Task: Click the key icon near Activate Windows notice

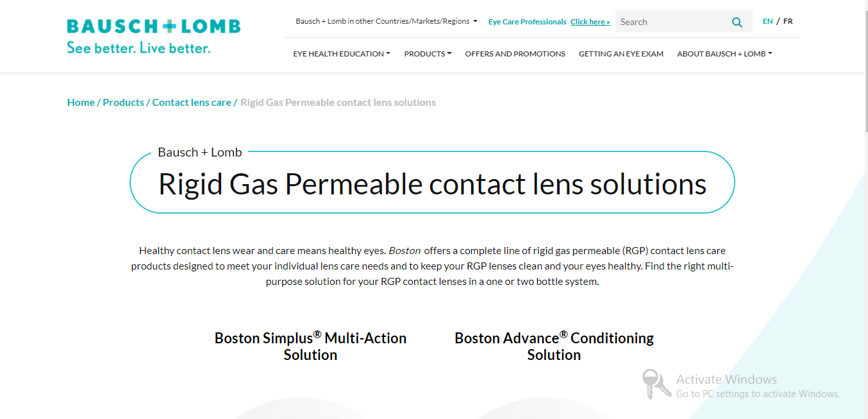Action: tap(655, 384)
